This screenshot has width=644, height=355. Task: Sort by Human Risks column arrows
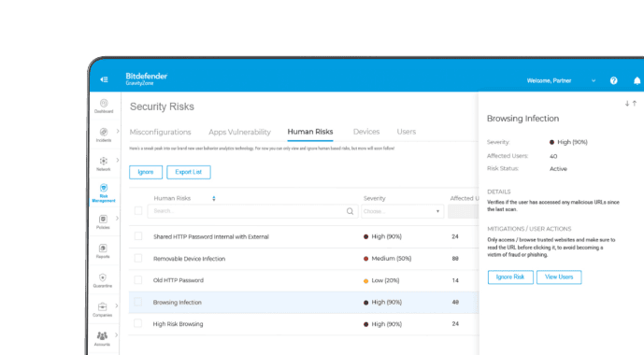click(x=213, y=199)
